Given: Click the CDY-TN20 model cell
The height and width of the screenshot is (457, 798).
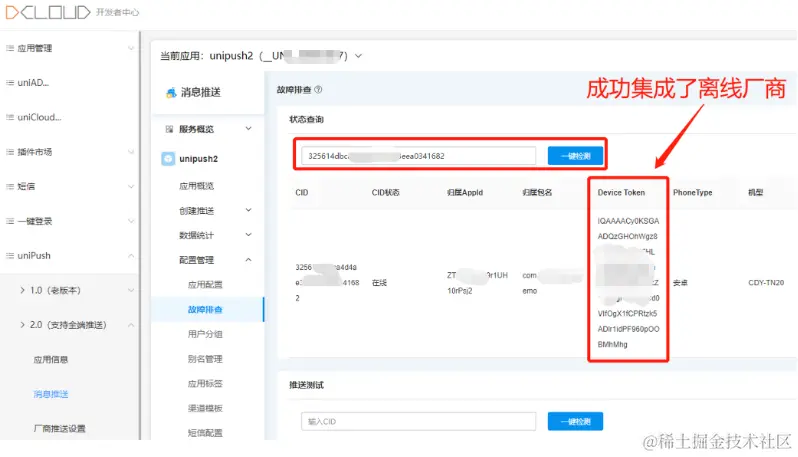Looking at the screenshot, I should coord(766,283).
